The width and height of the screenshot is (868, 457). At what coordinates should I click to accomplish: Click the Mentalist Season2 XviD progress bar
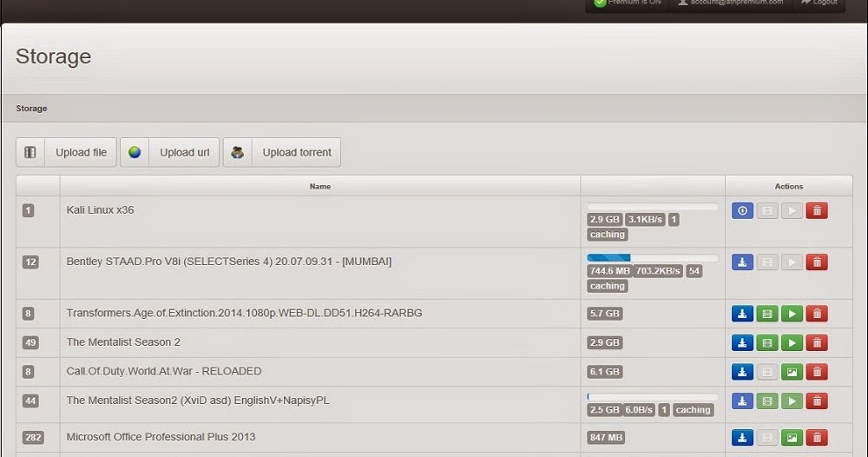click(x=653, y=397)
